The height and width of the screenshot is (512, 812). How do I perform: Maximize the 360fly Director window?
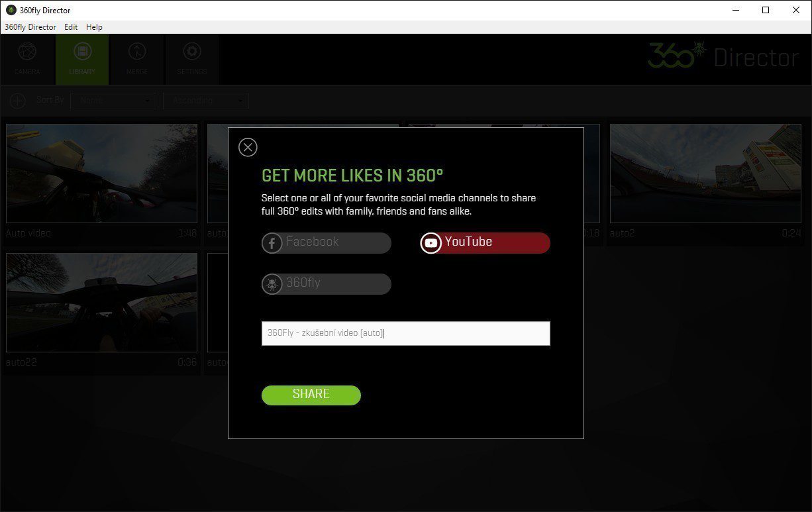pos(766,10)
